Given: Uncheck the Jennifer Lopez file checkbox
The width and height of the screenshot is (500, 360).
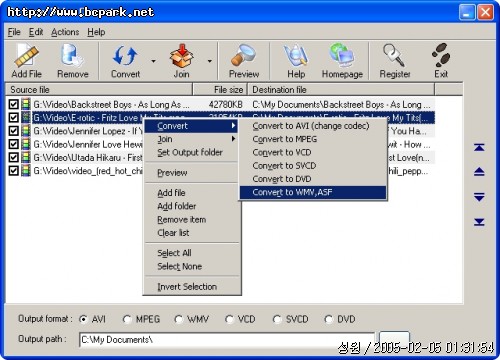Looking at the screenshot, I should tap(13, 131).
